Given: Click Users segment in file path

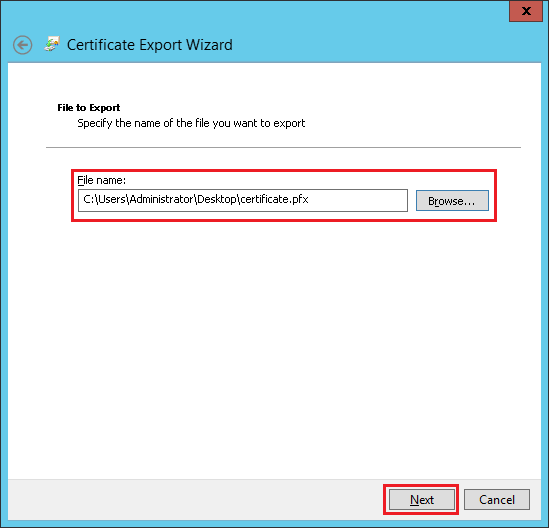Looking at the screenshot, I should tap(112, 199).
